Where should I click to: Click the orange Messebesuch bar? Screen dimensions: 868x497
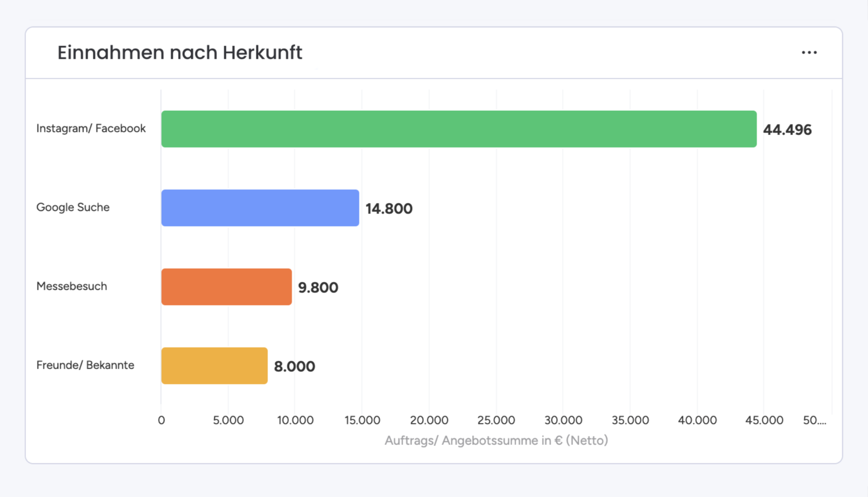[226, 287]
